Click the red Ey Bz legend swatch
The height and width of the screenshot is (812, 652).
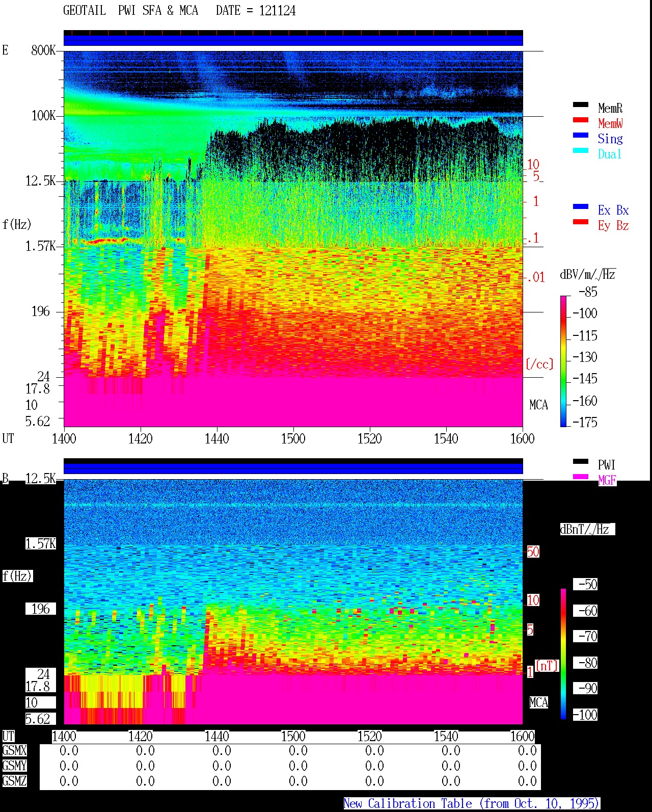[x=581, y=222]
